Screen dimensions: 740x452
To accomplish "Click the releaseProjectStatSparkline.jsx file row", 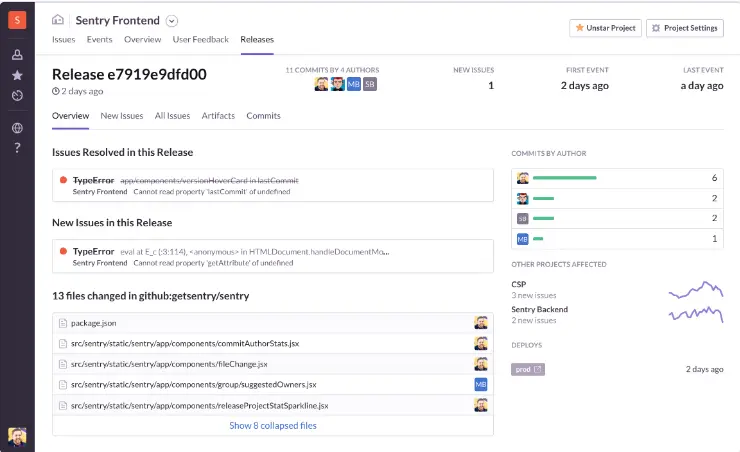I will coord(273,405).
